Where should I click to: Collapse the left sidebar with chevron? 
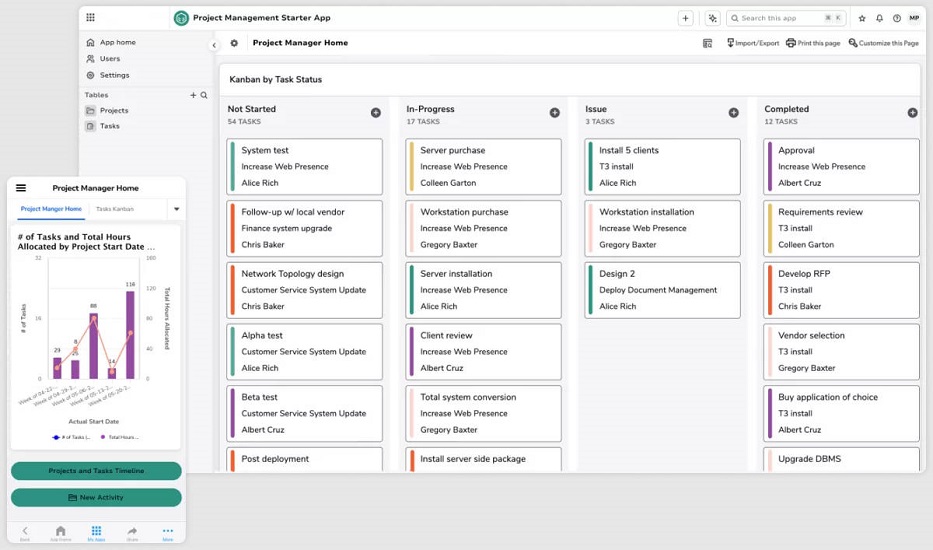point(213,45)
